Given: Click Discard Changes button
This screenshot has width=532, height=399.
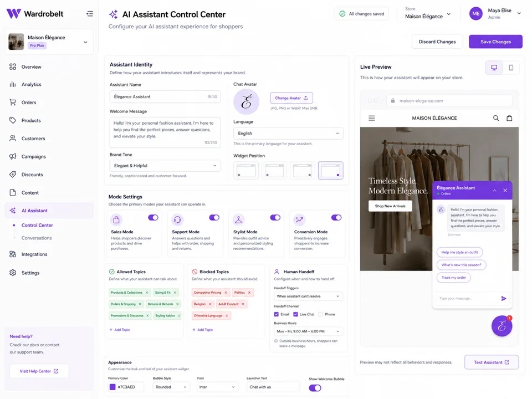Looking at the screenshot, I should (437, 42).
